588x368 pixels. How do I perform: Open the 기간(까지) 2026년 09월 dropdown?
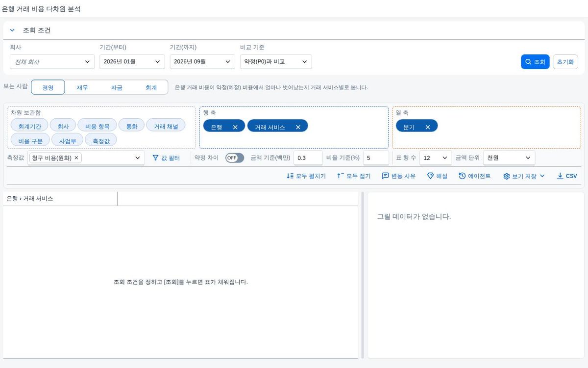point(202,62)
